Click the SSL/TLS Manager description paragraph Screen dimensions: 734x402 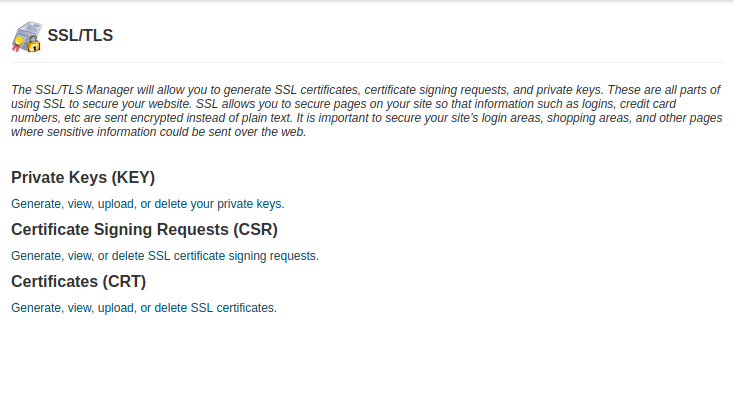[x=366, y=111]
